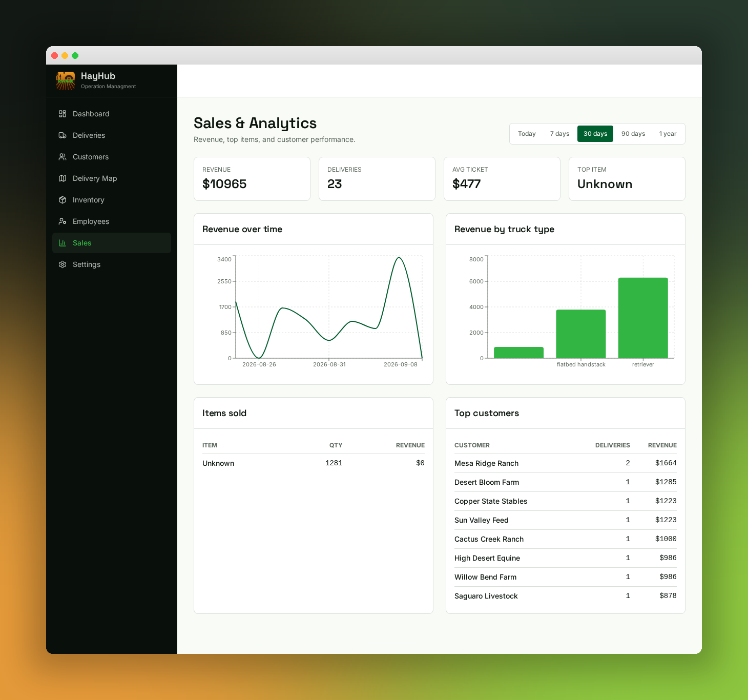Click the retriever revenue bar
The image size is (748, 700).
[x=643, y=318]
